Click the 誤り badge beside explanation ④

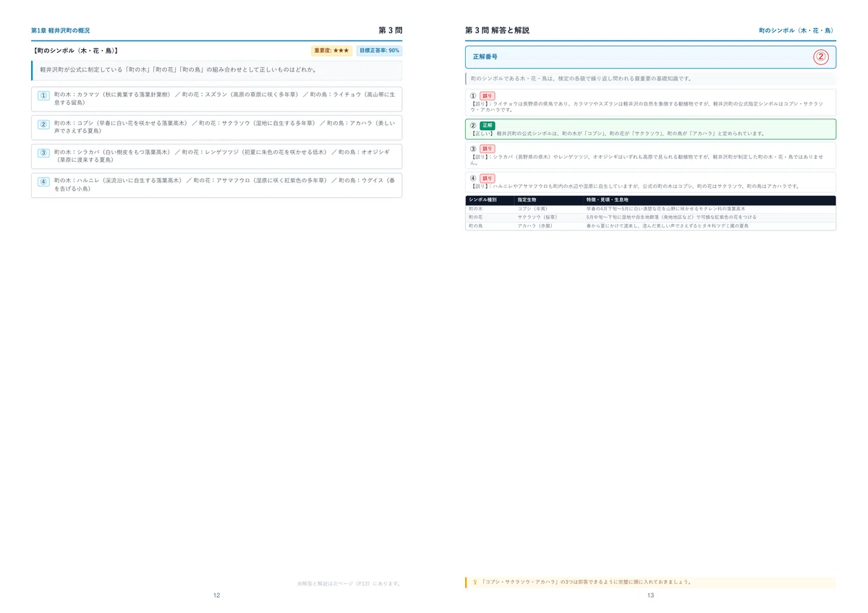pyautogui.click(x=487, y=179)
